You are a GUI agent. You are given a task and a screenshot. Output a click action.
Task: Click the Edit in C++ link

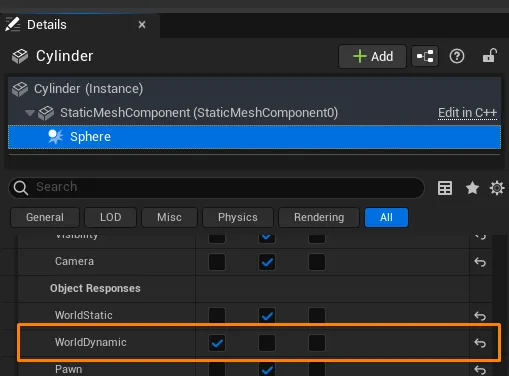point(467,113)
